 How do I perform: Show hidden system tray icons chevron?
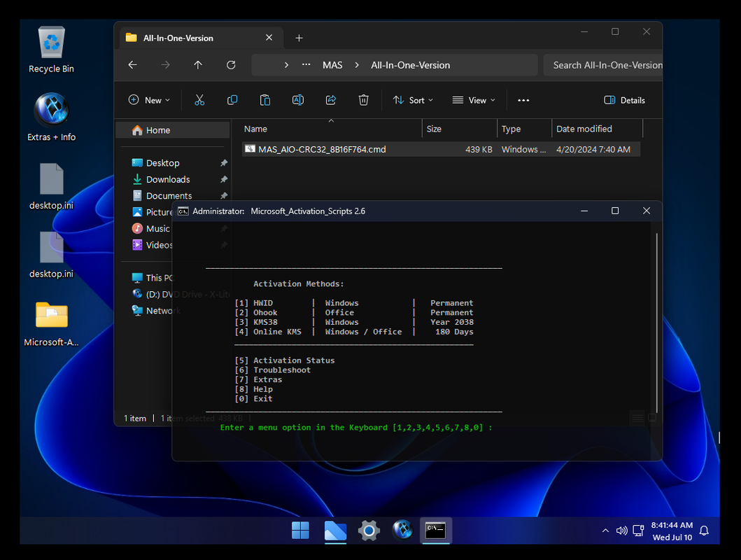click(605, 531)
